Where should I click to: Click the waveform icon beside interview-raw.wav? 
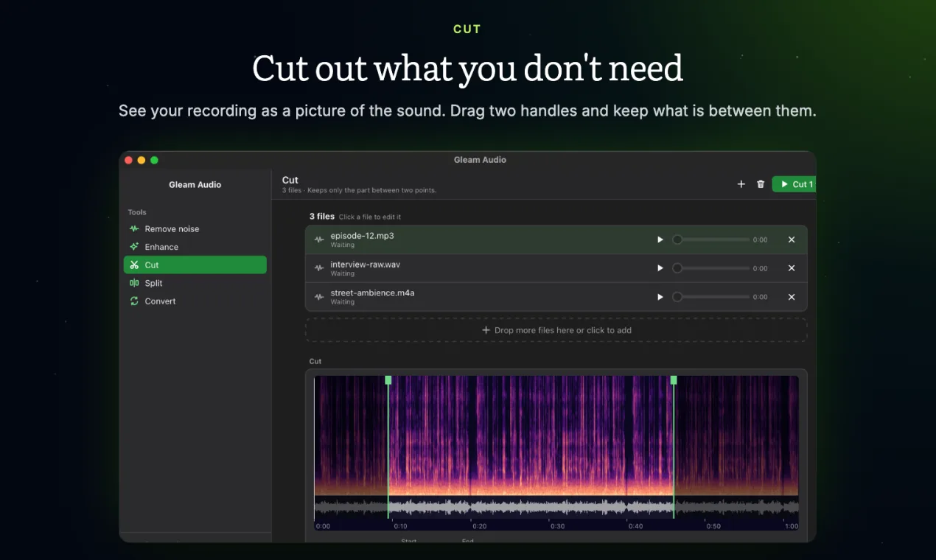point(319,268)
